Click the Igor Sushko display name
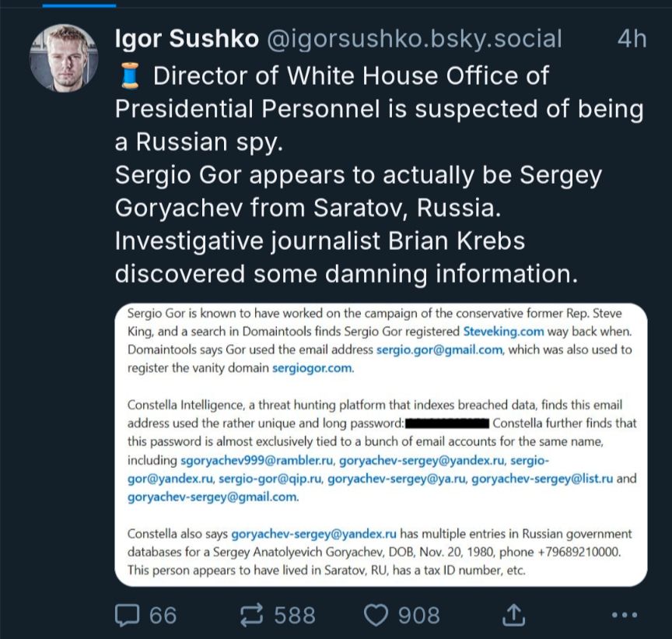Screen dimensions: 672x639 point(187,39)
